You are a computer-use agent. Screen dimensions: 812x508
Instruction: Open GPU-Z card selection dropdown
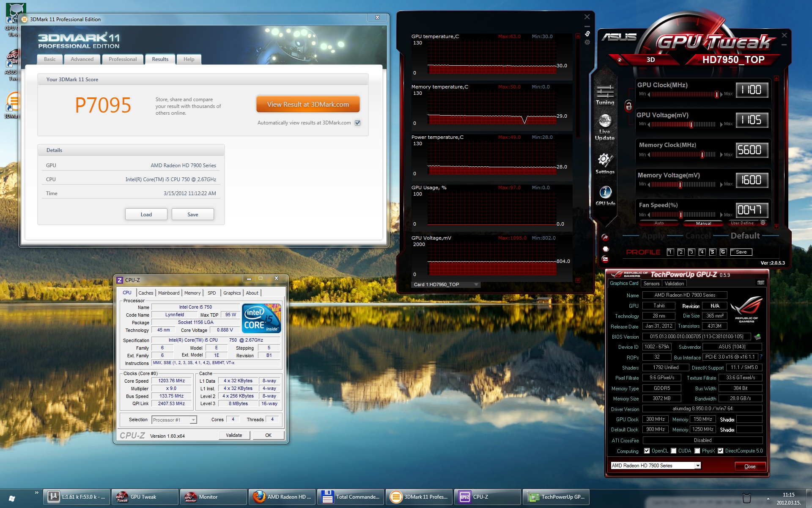656,466
